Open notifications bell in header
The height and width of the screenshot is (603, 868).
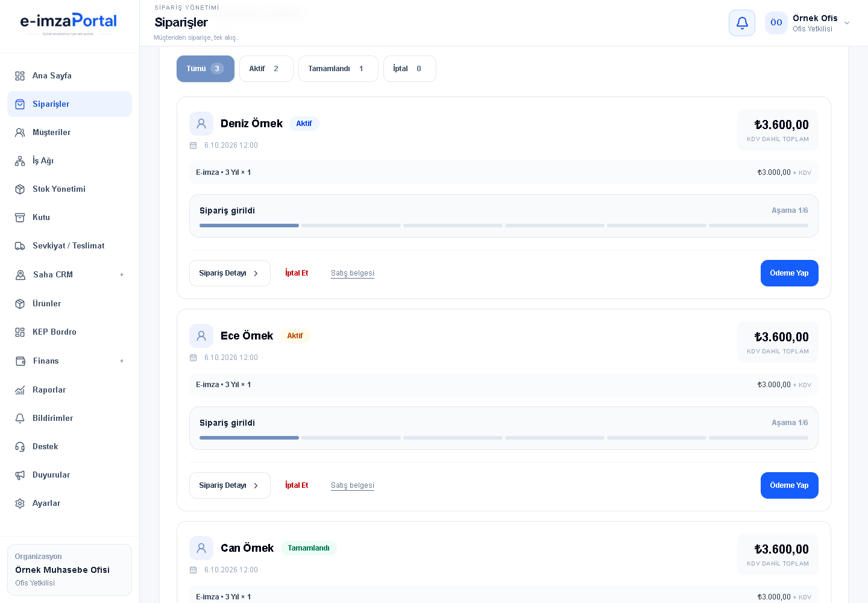(742, 23)
